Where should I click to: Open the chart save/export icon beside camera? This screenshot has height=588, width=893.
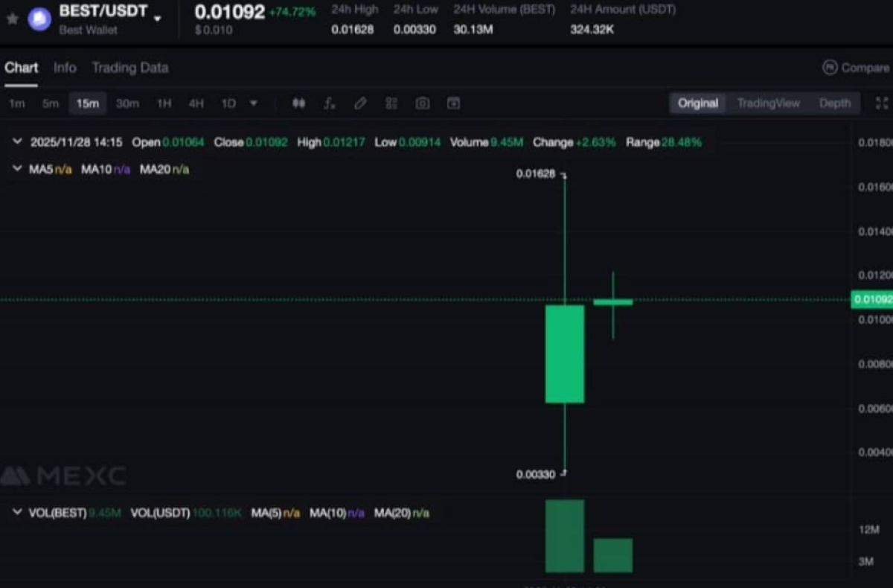pos(453,103)
